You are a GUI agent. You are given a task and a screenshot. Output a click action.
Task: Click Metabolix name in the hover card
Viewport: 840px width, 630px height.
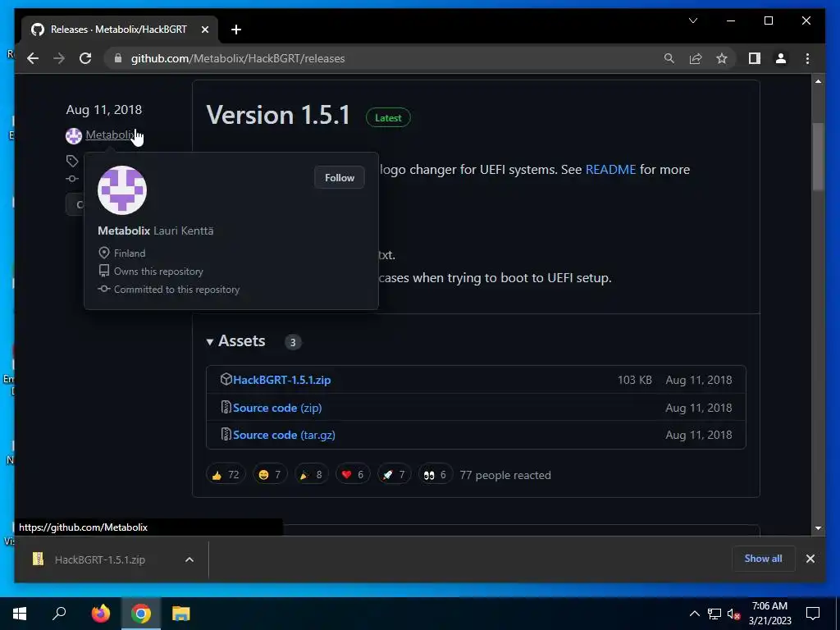click(x=124, y=231)
